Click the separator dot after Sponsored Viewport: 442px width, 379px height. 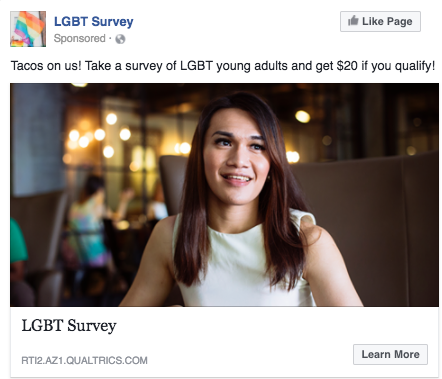tap(110, 39)
